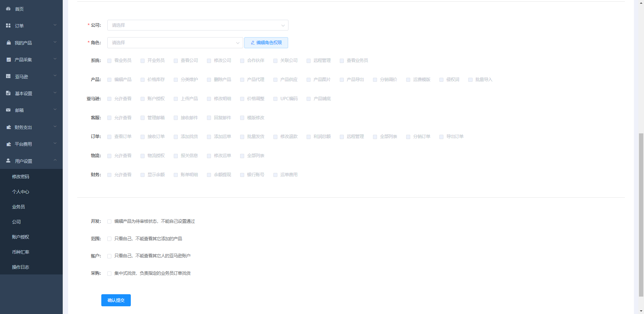Go to 操作日志 in the sidebar
This screenshot has width=644, height=314.
pyautogui.click(x=20, y=267)
